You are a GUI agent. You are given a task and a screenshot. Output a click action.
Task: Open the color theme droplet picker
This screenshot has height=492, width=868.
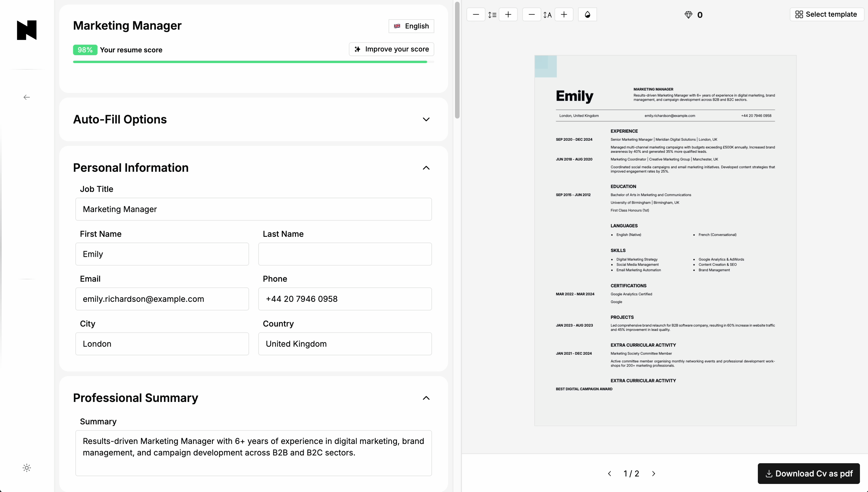tap(588, 15)
